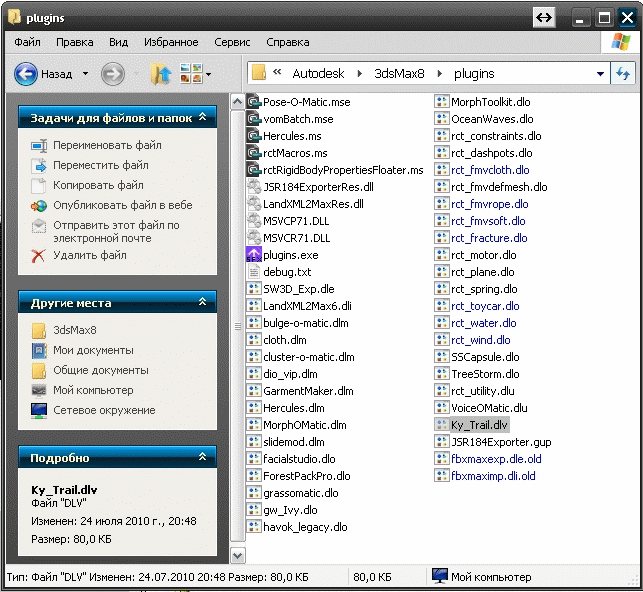643x592 pixels.
Task: Select file SW3D_Exp.dle
Action: [299, 289]
